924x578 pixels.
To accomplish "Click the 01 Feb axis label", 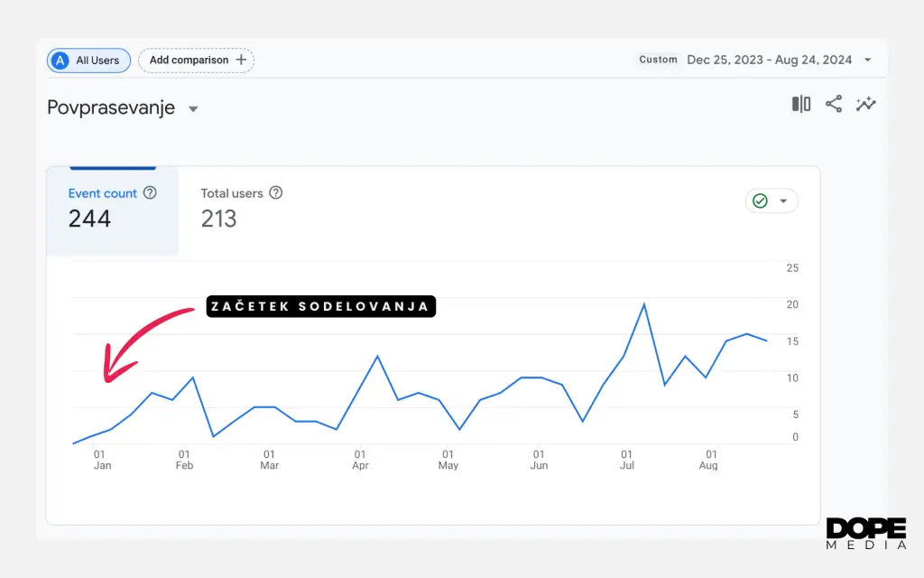I will [184, 460].
